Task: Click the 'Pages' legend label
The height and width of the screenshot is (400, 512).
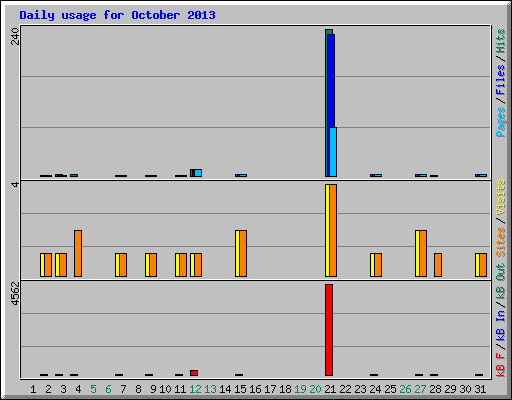Action: tap(501, 122)
